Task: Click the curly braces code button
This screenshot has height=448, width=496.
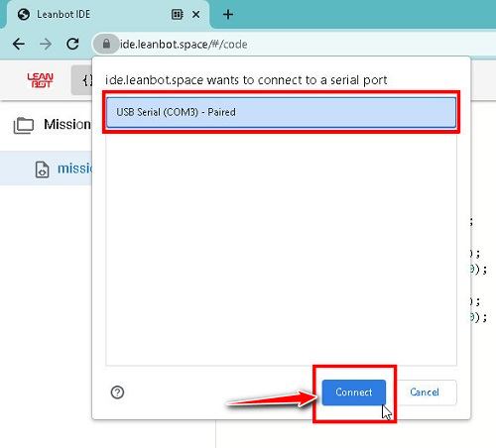Action: pyautogui.click(x=86, y=80)
